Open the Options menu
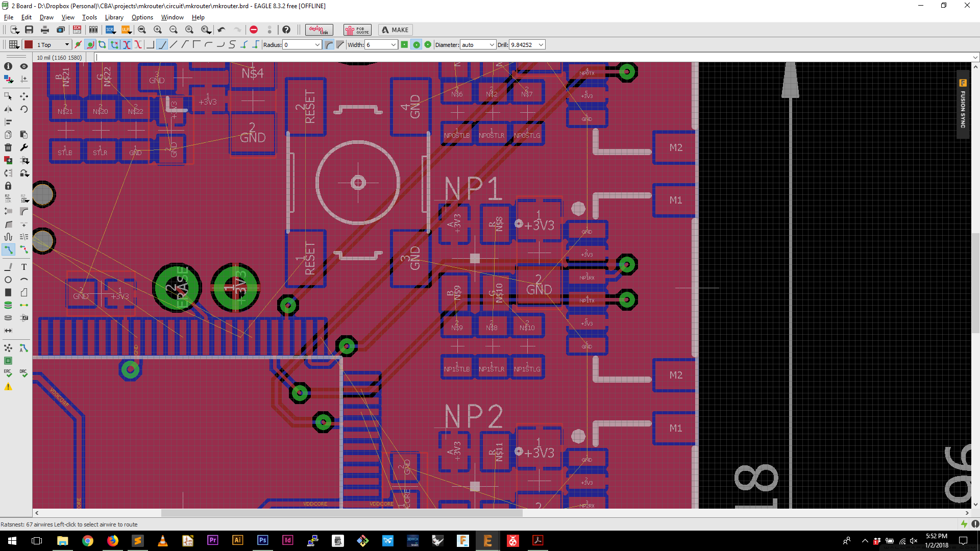Image resolution: width=980 pixels, height=551 pixels. coord(142,17)
